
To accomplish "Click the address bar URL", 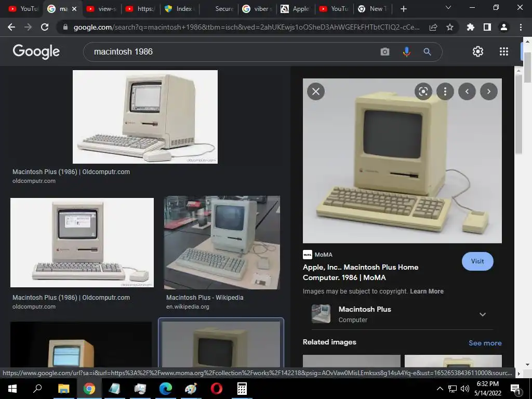I will (246, 27).
